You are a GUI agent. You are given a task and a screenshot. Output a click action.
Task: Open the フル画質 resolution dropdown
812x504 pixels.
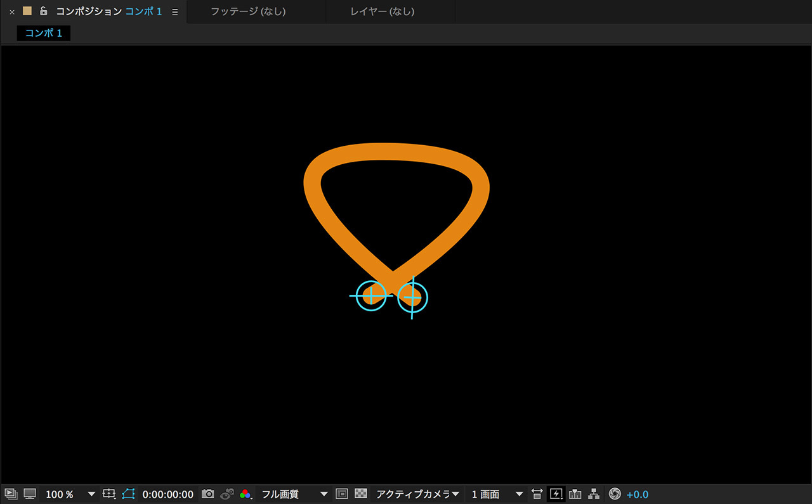point(294,494)
